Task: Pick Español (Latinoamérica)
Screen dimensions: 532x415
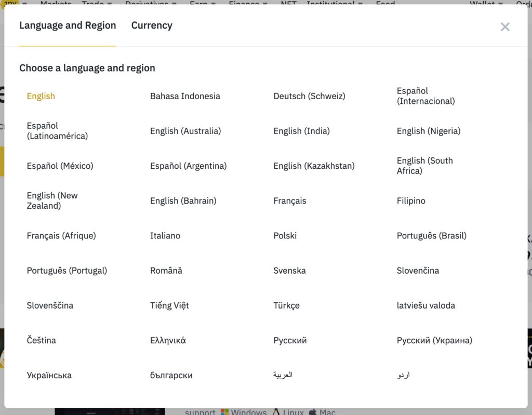Action: tap(57, 131)
